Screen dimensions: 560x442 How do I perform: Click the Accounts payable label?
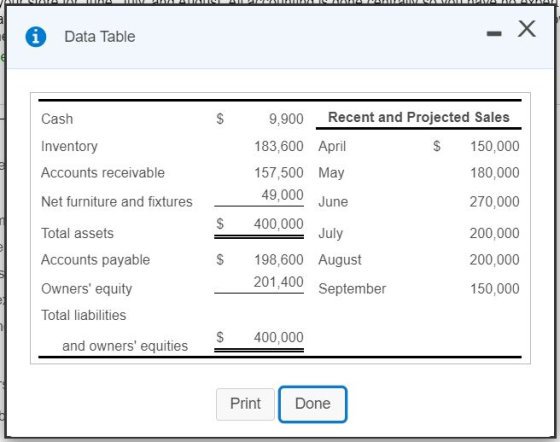[95, 260]
